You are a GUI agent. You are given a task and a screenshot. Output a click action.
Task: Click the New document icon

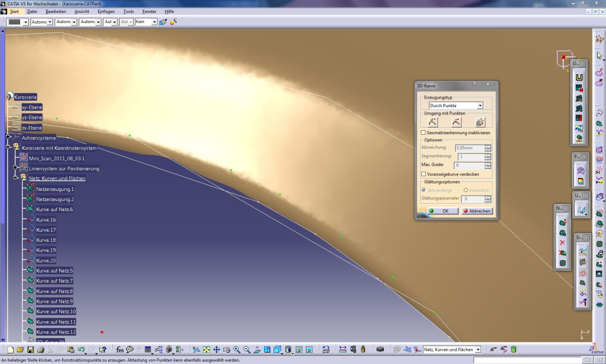11,350
